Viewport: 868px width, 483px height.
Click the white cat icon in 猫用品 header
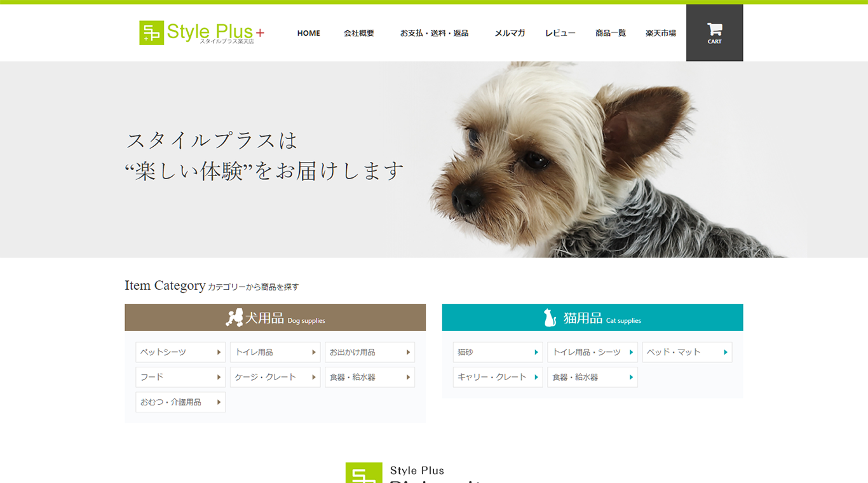550,318
